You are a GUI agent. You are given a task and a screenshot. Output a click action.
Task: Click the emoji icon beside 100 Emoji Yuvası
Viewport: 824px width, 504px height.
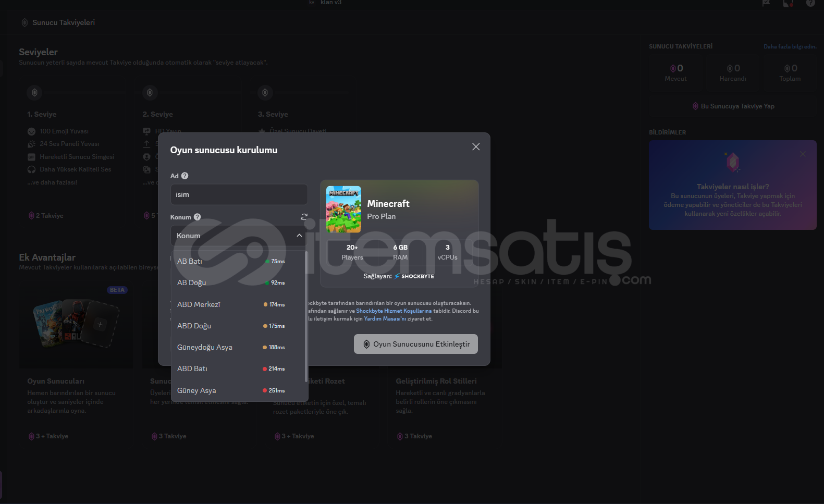pos(31,131)
